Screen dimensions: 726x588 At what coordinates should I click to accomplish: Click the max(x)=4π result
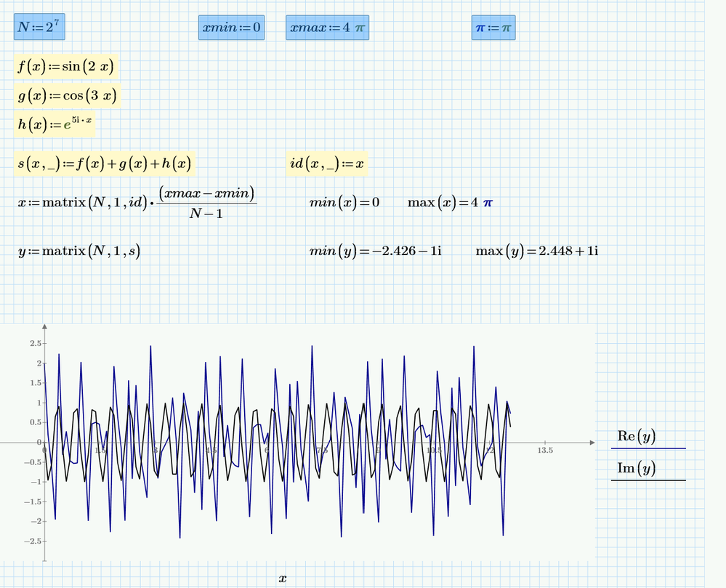(x=450, y=202)
